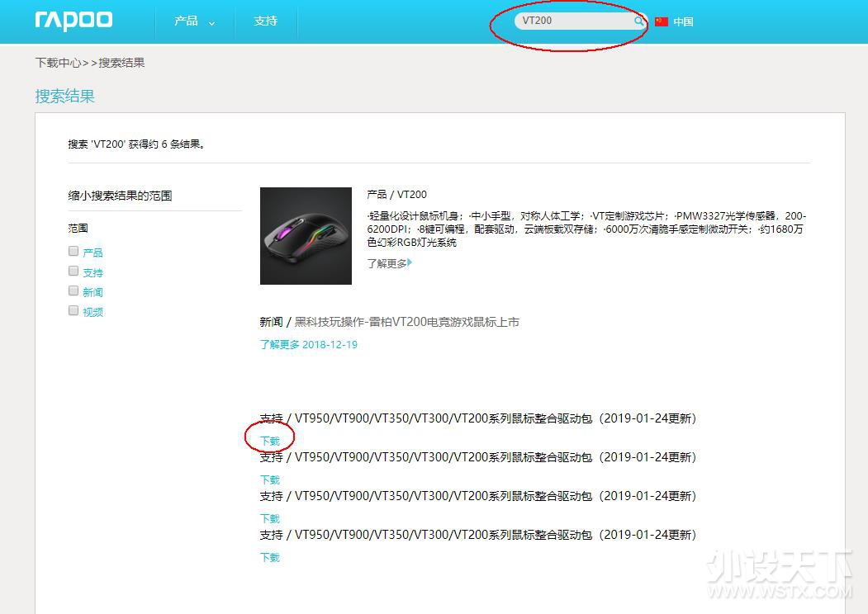This screenshot has height=614, width=868.
Task: Check the 新闻 filter checkbox
Action: click(x=73, y=290)
